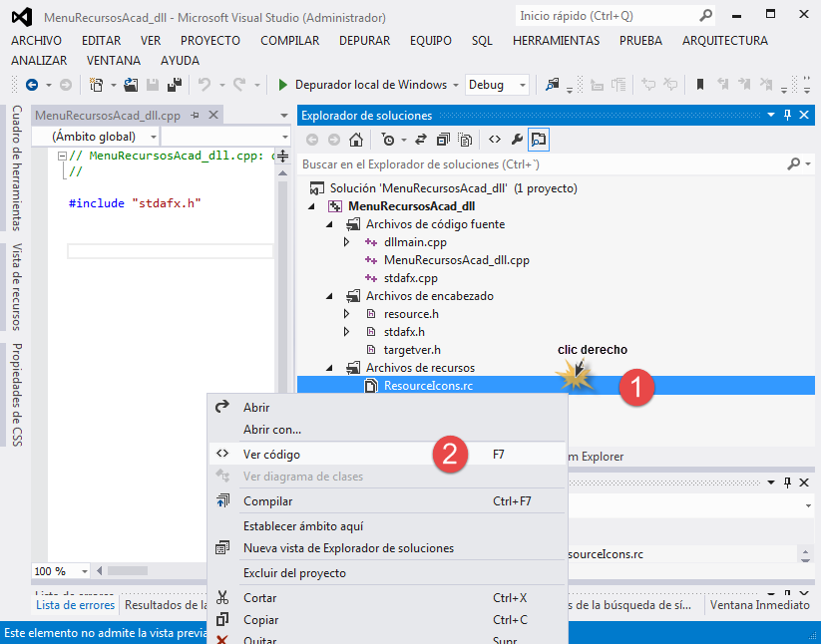Open Cuadro de herramientas side tab
Screen dimensions: 821x644
pyautogui.click(x=17, y=167)
